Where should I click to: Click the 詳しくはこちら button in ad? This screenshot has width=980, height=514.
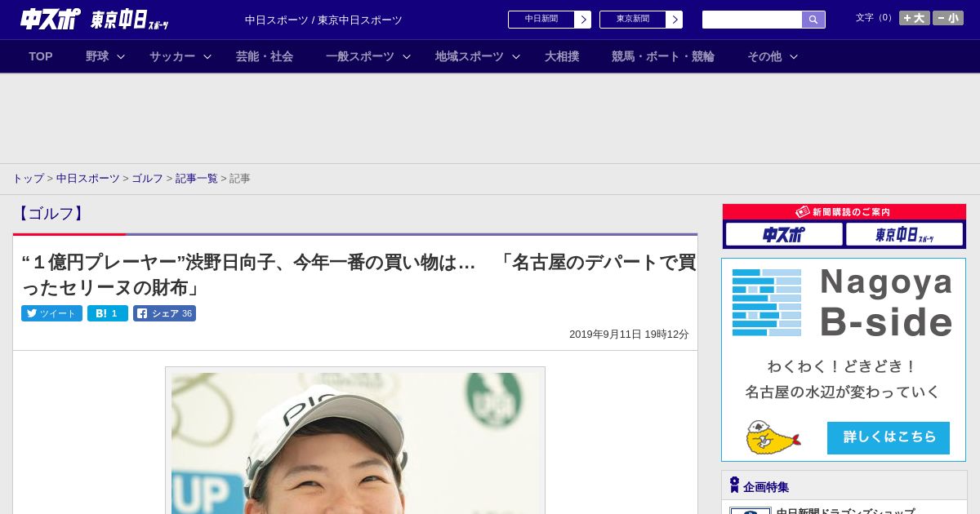point(889,438)
